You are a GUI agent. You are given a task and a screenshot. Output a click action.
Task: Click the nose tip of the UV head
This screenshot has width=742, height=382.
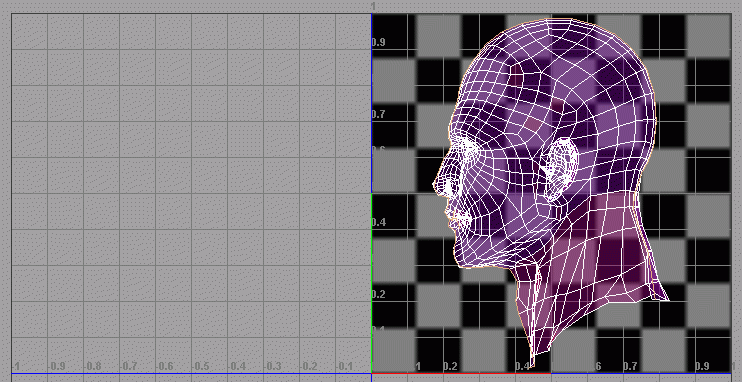(x=436, y=185)
